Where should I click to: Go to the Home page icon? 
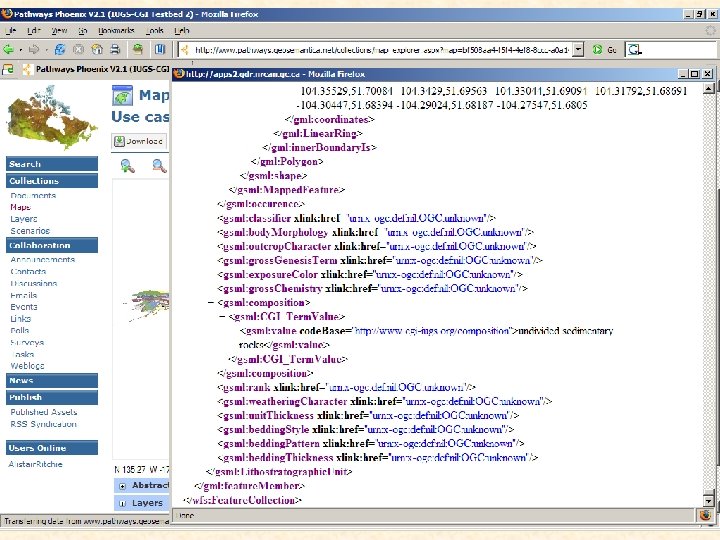(x=97, y=49)
